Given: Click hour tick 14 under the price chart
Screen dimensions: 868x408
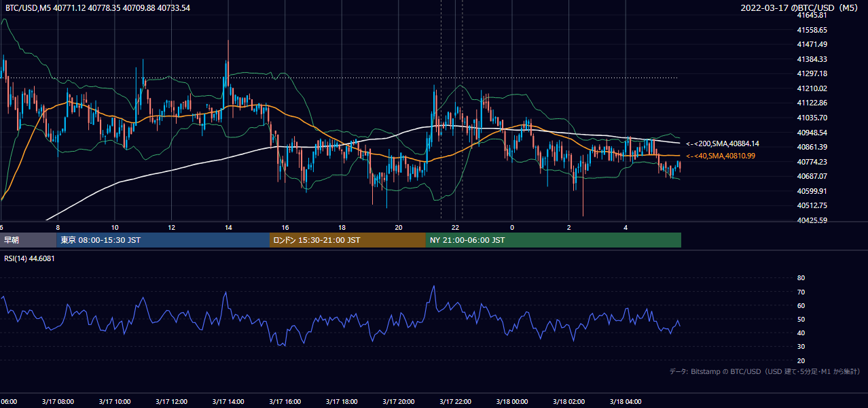Looking at the screenshot, I should (x=228, y=227).
